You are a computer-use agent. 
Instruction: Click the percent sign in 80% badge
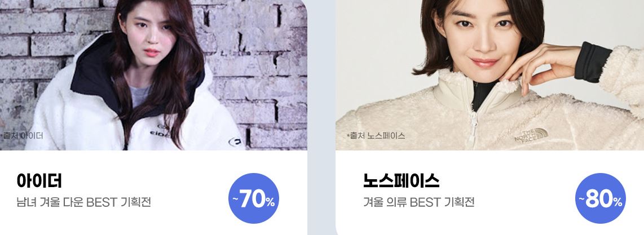coord(617,202)
